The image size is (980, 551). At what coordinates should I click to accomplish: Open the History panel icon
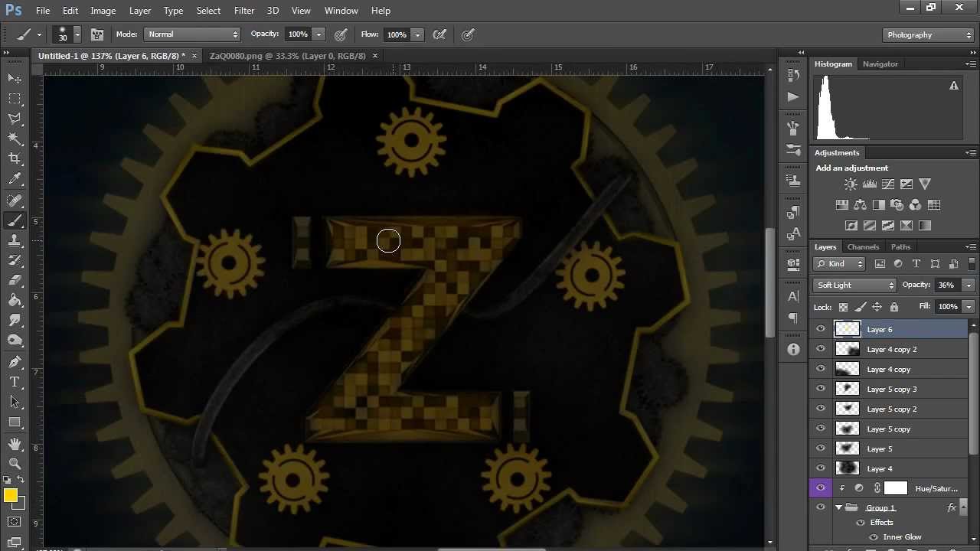click(793, 75)
